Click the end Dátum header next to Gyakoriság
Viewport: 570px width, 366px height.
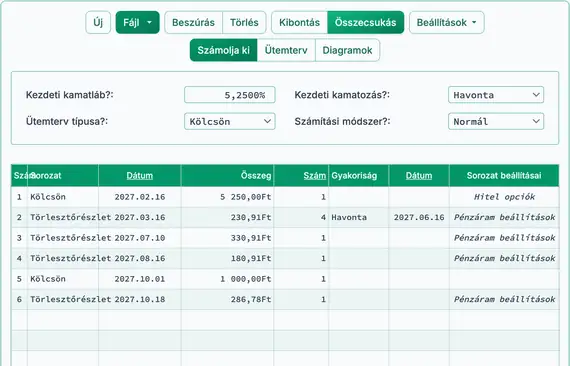click(419, 176)
